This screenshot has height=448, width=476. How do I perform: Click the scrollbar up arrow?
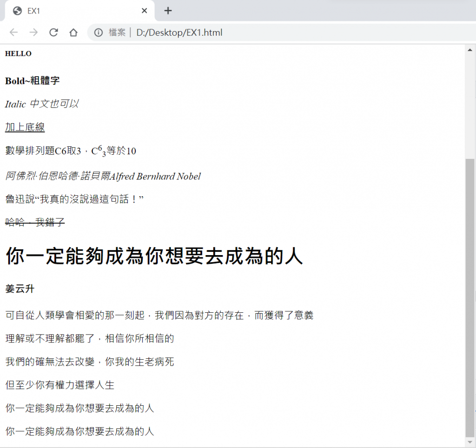click(x=470, y=50)
